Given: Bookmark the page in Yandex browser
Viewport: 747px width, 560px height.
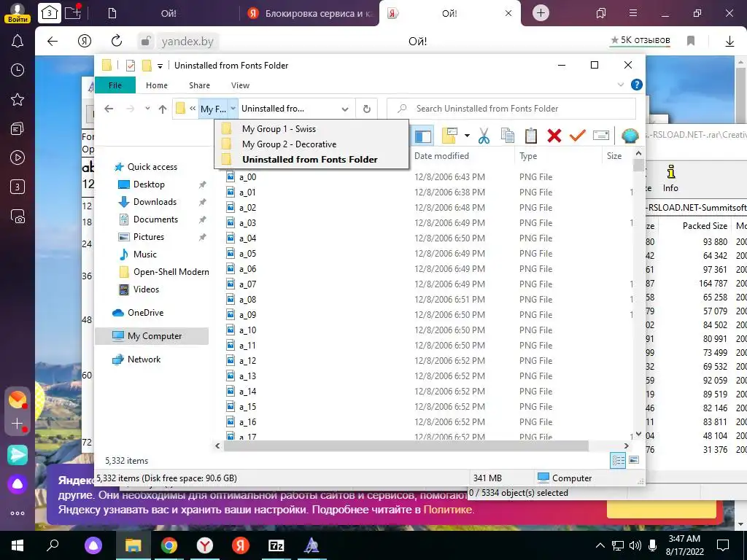Looking at the screenshot, I should pos(691,41).
